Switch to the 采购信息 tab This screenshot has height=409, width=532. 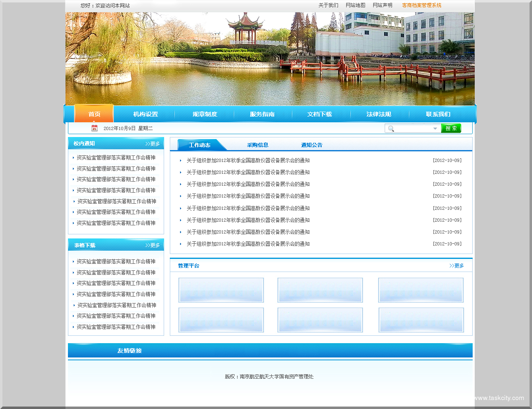point(257,145)
